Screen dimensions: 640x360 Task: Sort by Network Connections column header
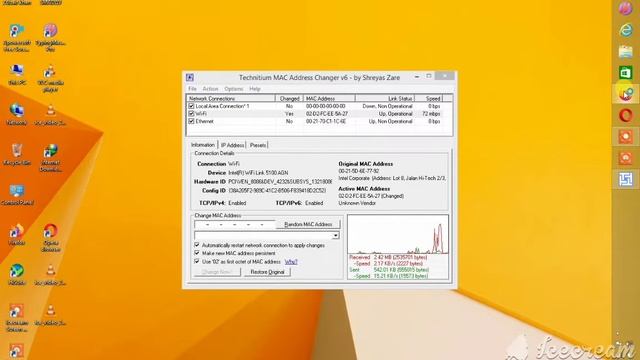tap(231, 98)
